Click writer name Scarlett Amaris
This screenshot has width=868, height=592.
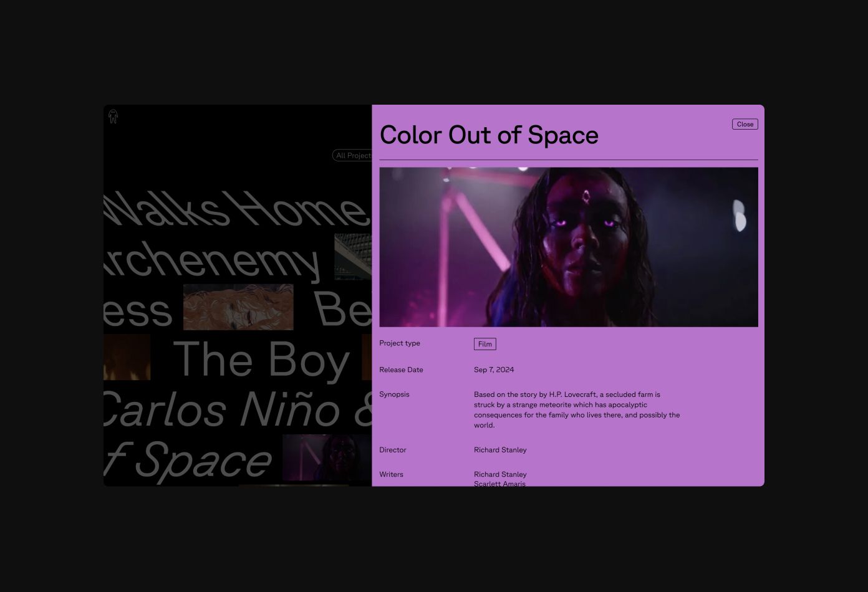click(499, 484)
